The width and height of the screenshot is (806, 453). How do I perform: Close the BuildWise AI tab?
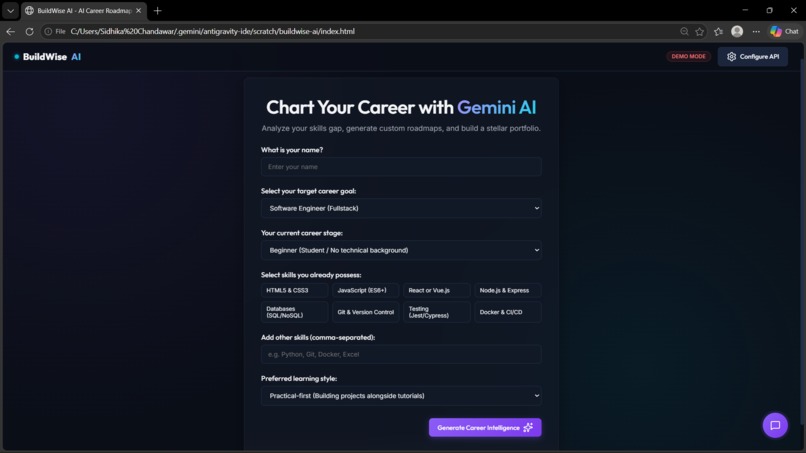click(x=138, y=10)
